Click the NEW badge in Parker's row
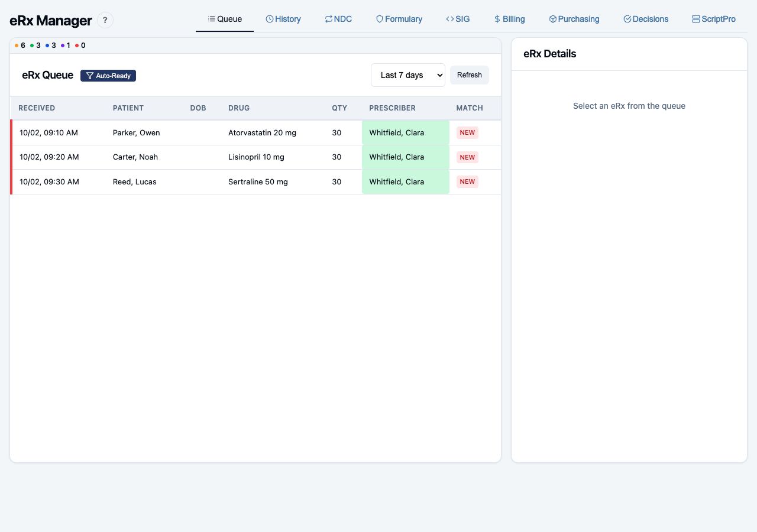The image size is (757, 532). (467, 133)
